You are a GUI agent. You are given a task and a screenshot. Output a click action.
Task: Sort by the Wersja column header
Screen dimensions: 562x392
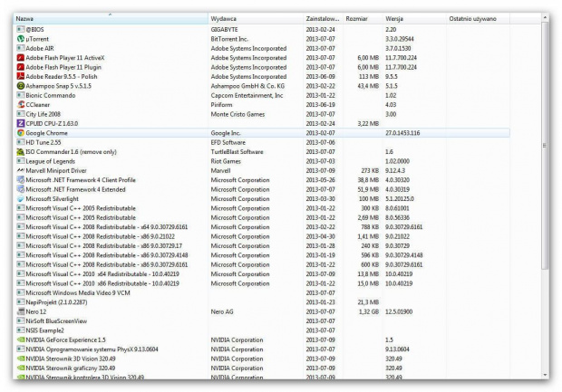414,19
